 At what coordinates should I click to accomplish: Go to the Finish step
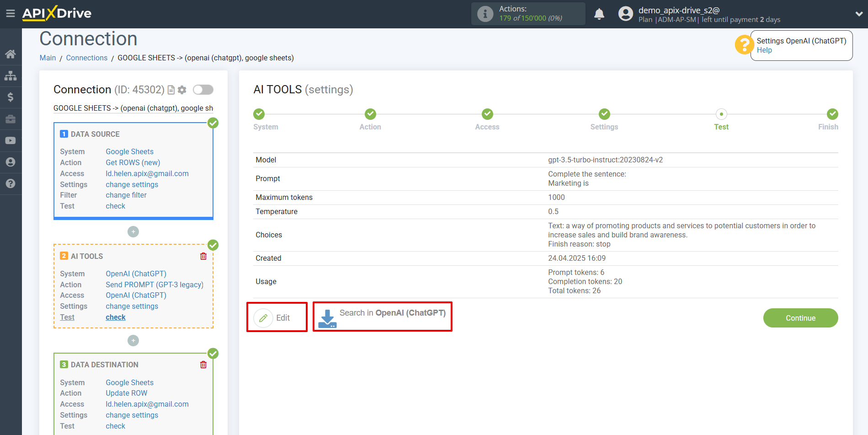[832, 114]
